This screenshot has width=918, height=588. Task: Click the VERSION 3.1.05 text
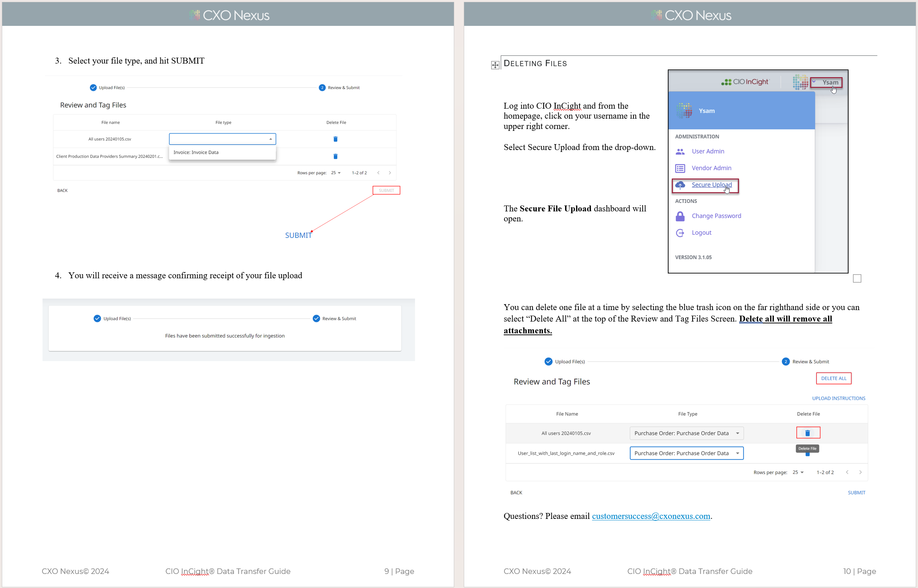click(693, 257)
